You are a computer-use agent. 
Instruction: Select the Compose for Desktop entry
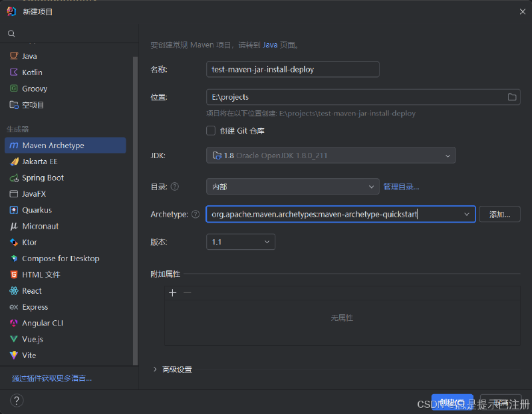click(x=65, y=259)
